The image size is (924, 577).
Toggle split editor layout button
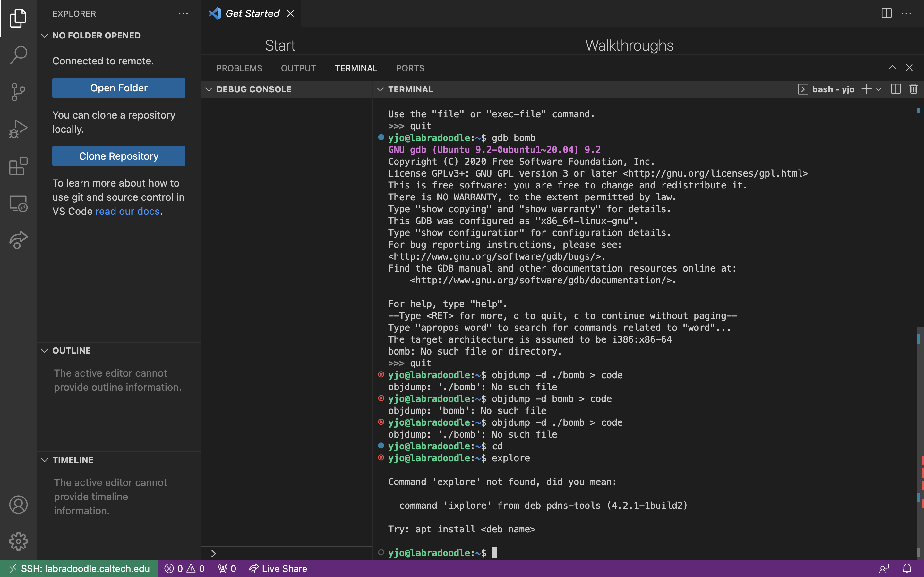click(886, 13)
